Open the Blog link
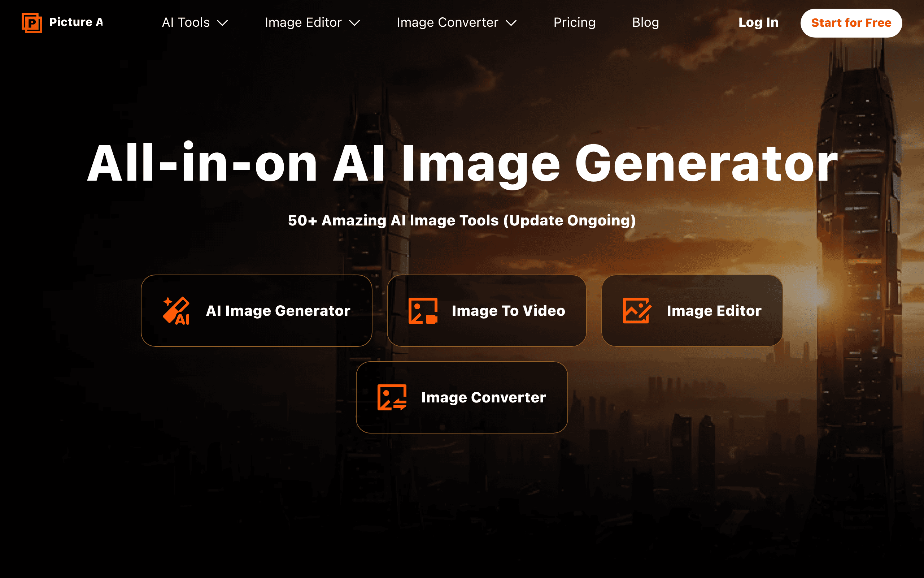 click(645, 22)
